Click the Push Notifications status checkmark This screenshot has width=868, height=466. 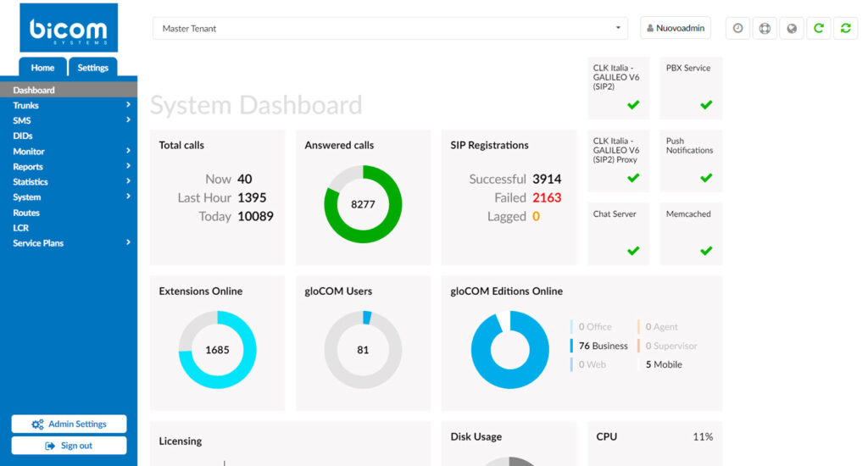click(x=706, y=178)
